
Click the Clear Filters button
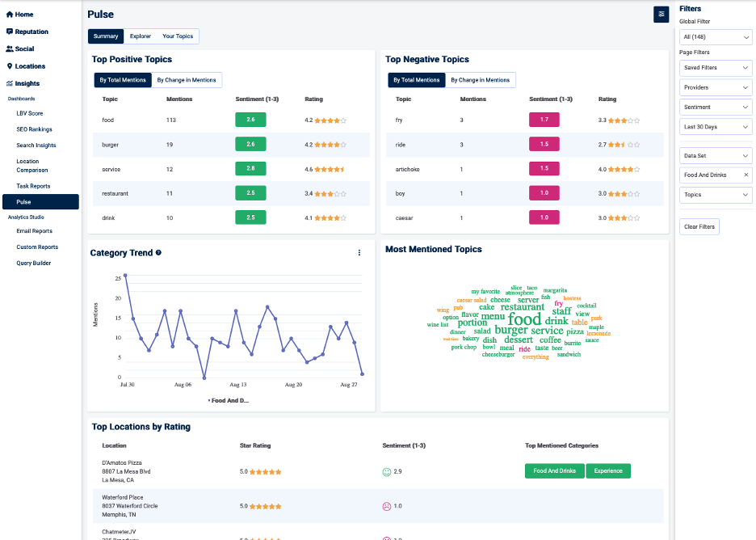pyautogui.click(x=699, y=226)
